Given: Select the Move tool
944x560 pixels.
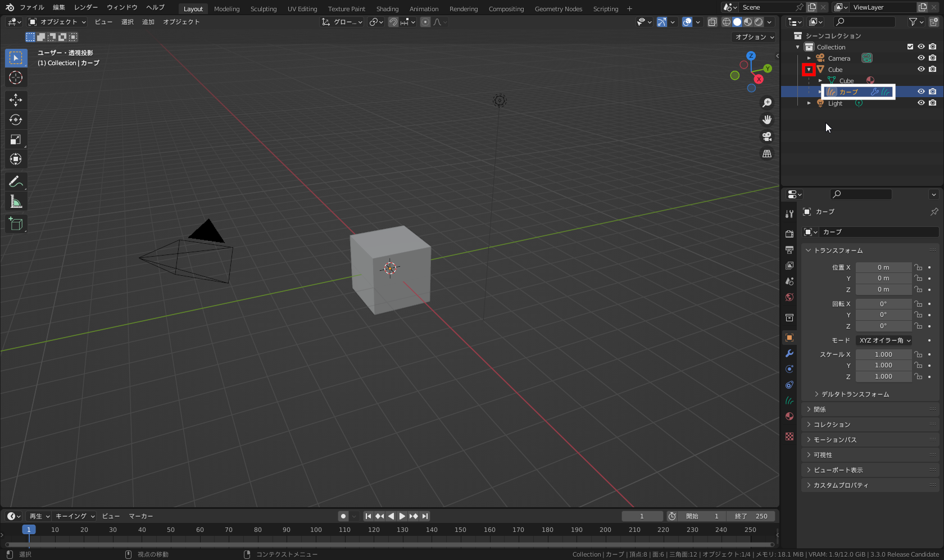Looking at the screenshot, I should click(16, 100).
